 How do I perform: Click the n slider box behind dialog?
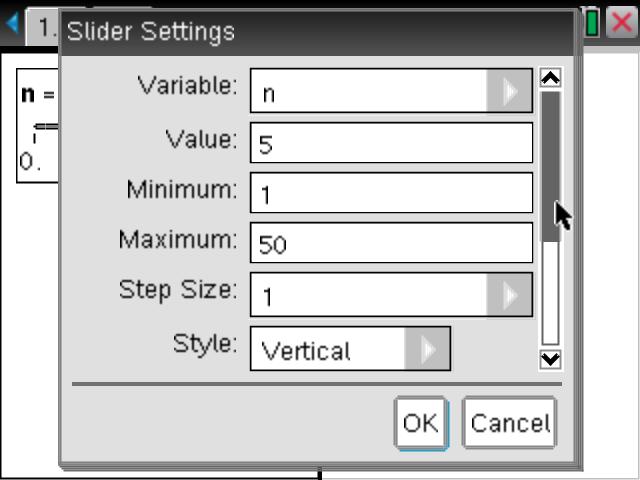point(38,130)
